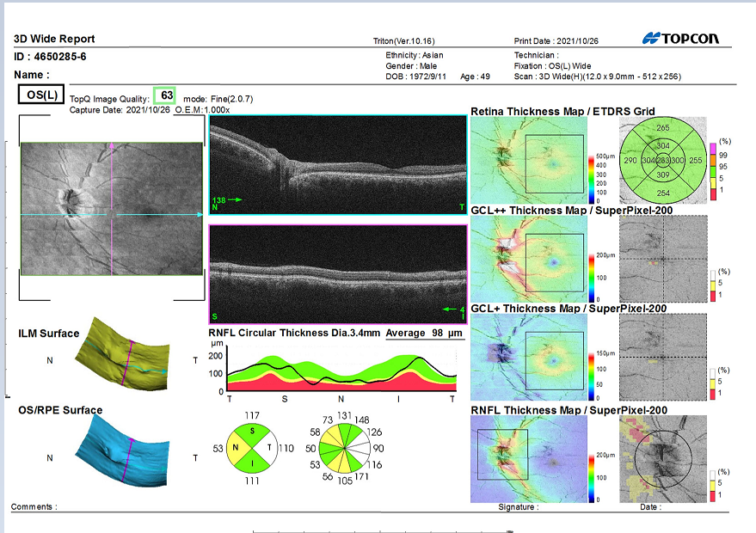Click the TOPCON logo
756x533 pixels.
point(679,39)
